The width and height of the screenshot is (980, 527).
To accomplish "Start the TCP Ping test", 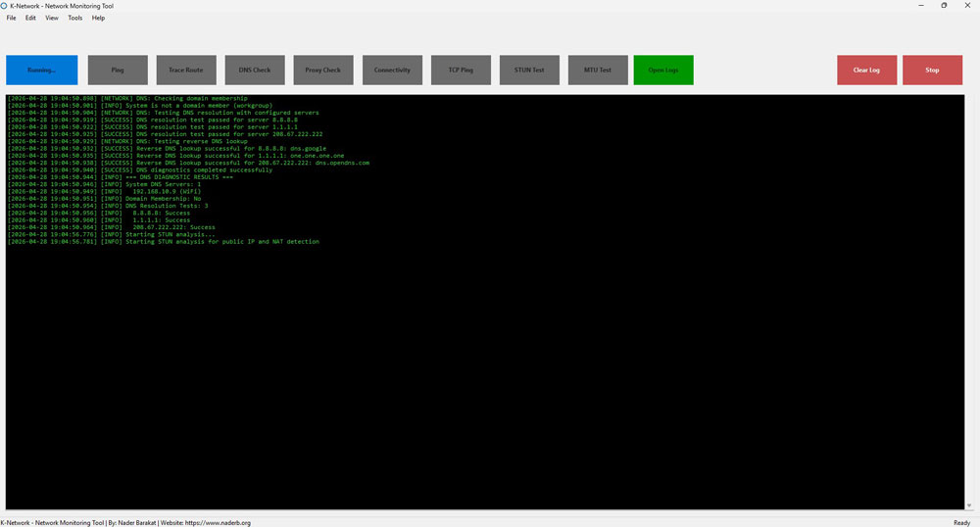I will pyautogui.click(x=461, y=70).
